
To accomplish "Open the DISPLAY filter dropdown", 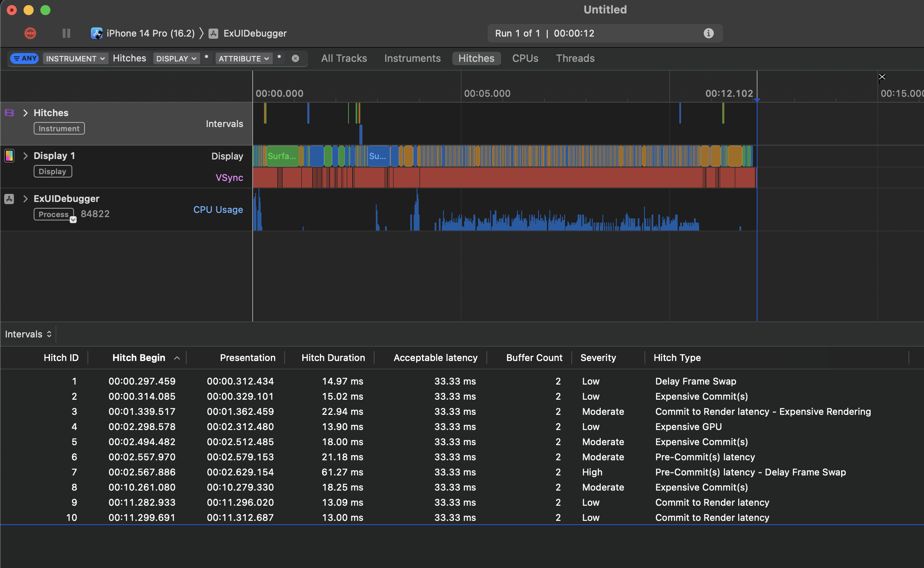I will [x=176, y=58].
